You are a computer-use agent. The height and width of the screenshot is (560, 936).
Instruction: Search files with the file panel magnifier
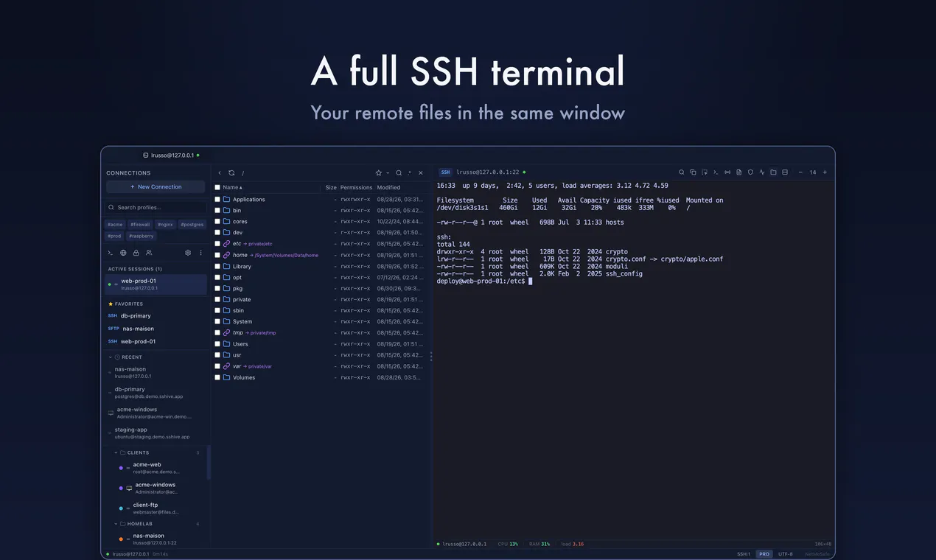point(399,173)
